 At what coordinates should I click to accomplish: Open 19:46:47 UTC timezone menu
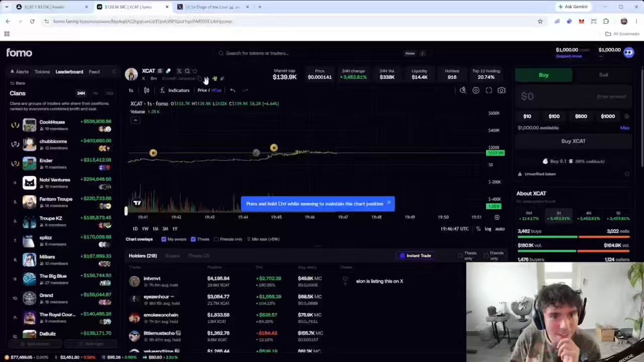(454, 229)
